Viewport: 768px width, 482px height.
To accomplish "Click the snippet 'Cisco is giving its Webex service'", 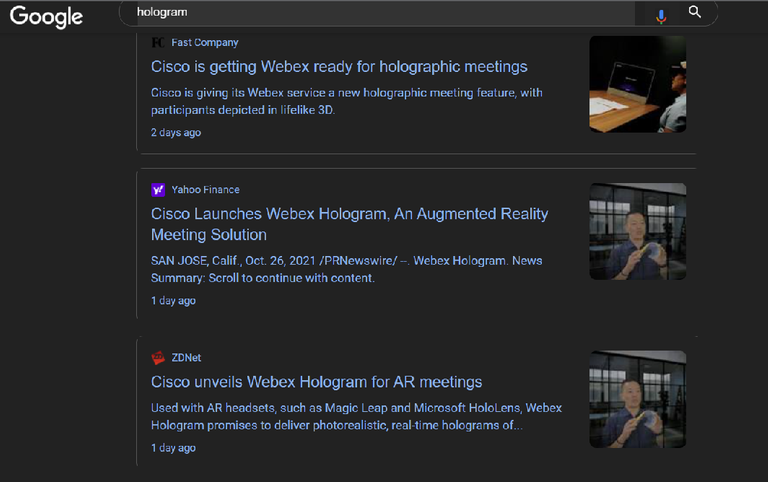I will pos(347,101).
